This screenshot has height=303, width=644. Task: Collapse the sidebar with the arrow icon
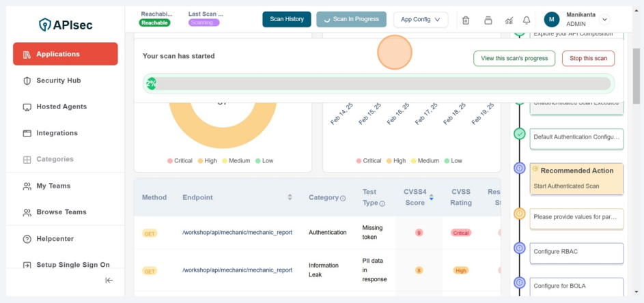[x=109, y=280]
